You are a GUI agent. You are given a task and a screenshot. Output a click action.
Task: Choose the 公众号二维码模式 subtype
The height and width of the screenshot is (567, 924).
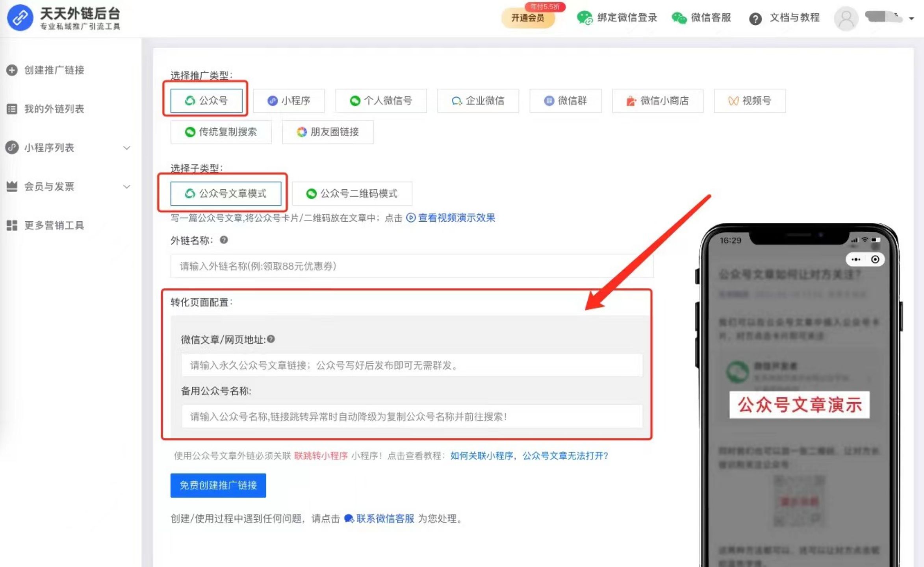pos(352,194)
